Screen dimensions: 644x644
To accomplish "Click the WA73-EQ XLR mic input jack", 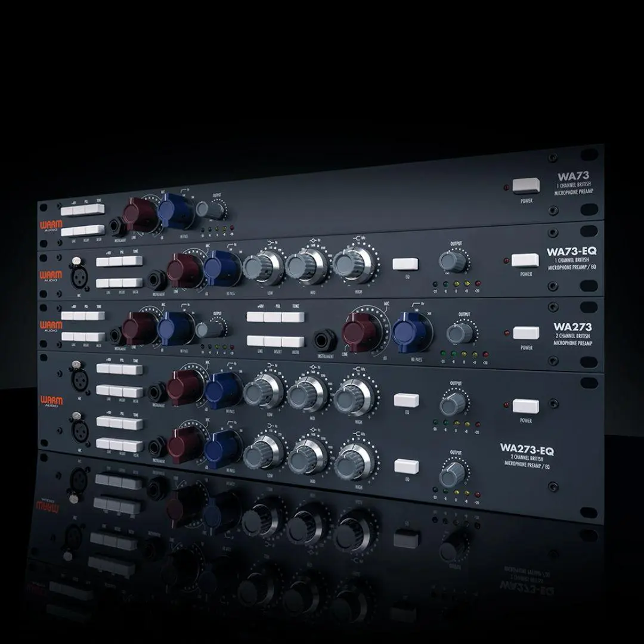I will click(77, 277).
